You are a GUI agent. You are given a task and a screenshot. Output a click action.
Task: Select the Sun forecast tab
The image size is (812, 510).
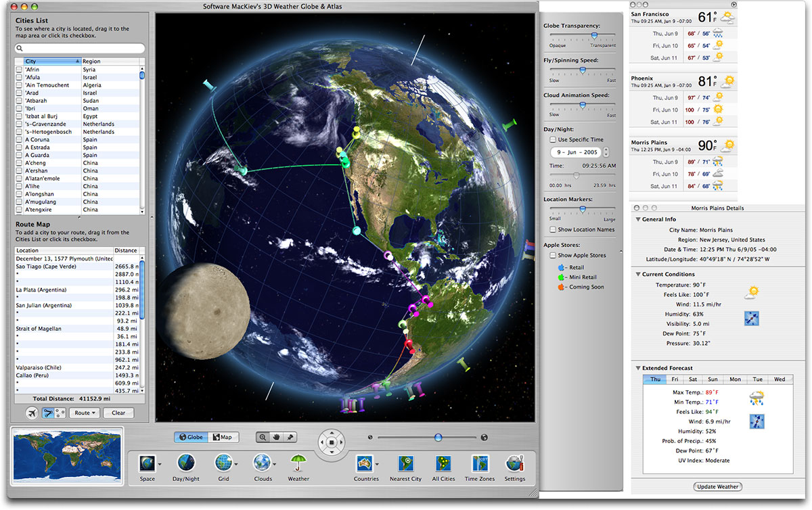(x=713, y=379)
